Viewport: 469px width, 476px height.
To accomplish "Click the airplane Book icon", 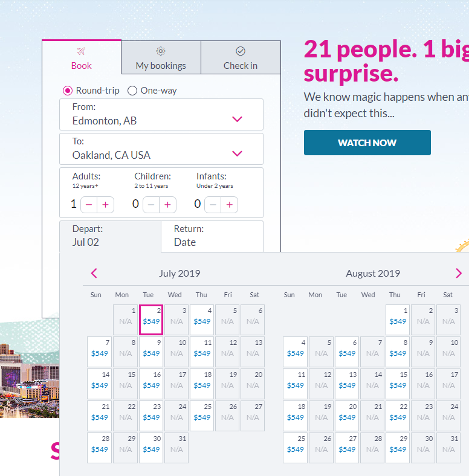I will (82, 51).
